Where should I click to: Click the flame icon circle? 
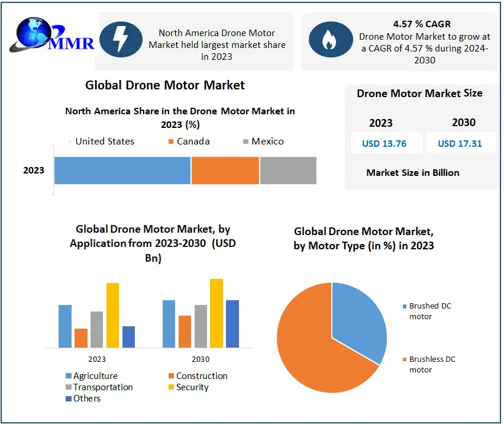point(327,40)
